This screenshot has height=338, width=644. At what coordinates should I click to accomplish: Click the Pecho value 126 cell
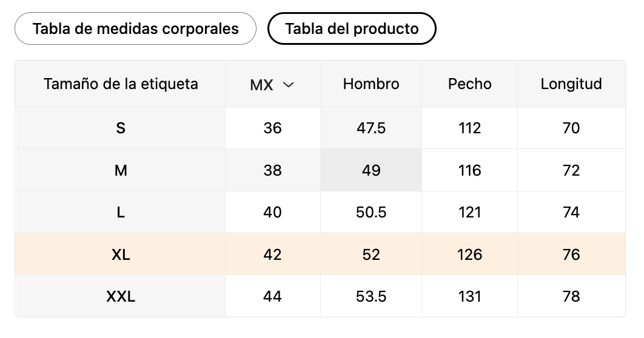click(470, 254)
